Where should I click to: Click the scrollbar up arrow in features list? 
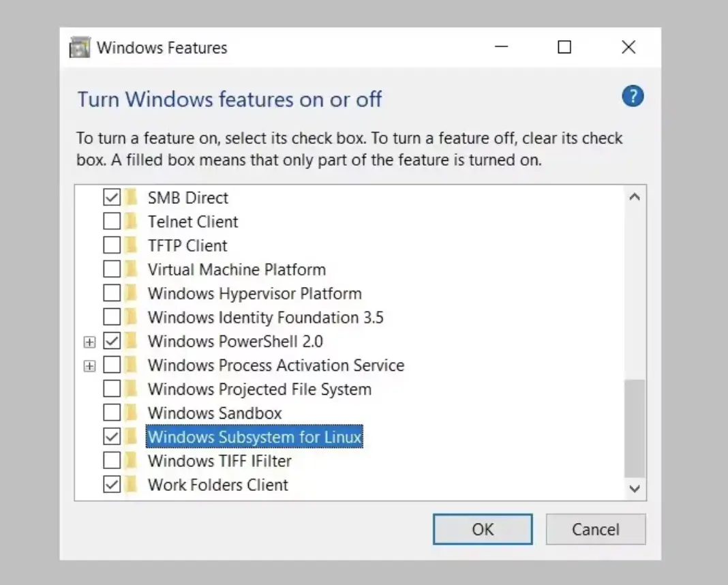click(635, 198)
